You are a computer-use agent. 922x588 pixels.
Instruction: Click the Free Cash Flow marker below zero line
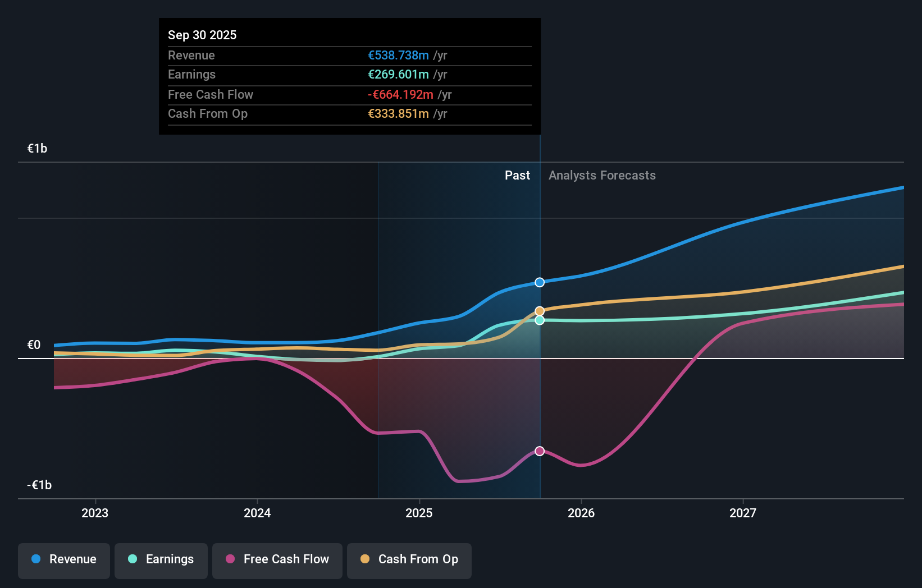[539, 451]
